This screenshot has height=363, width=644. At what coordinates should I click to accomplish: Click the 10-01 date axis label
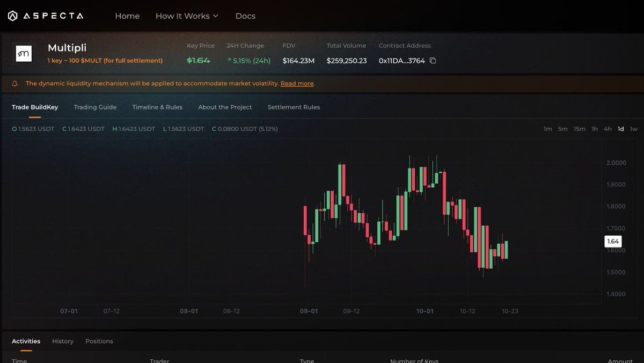pyautogui.click(x=425, y=311)
